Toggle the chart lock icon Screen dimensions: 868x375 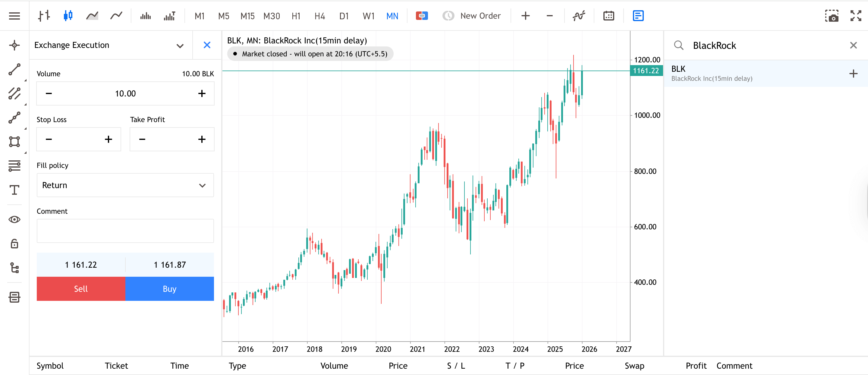point(14,244)
